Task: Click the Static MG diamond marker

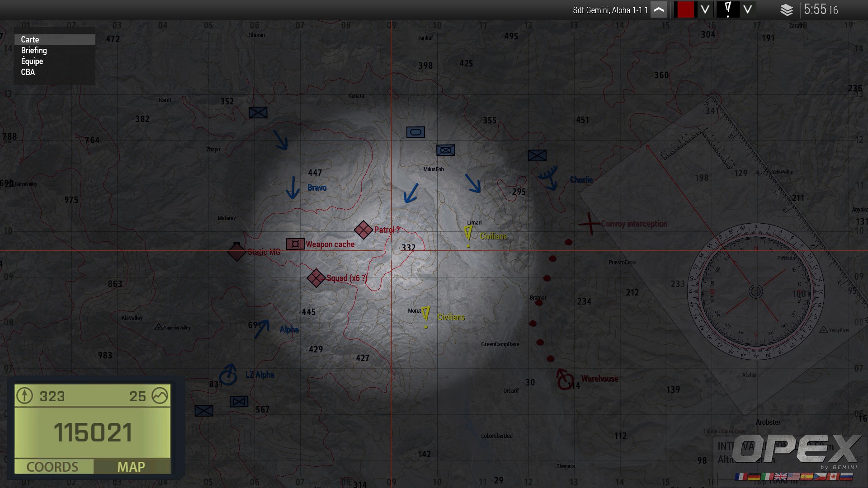Action: point(237,252)
